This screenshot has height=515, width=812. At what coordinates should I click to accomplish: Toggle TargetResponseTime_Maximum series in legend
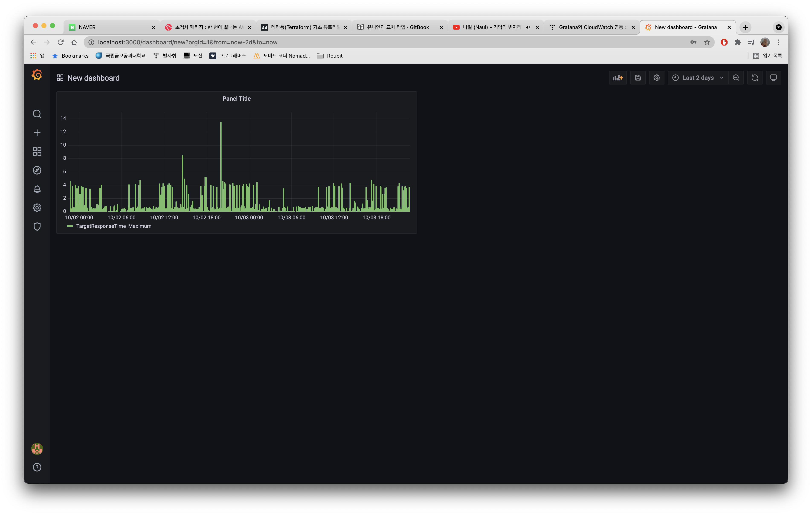(x=114, y=226)
